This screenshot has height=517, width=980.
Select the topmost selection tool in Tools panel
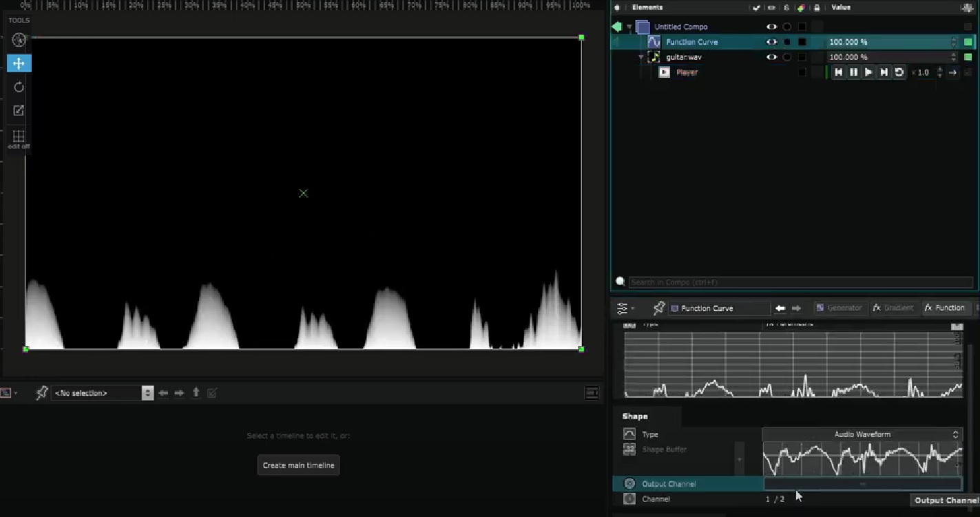pos(19,40)
